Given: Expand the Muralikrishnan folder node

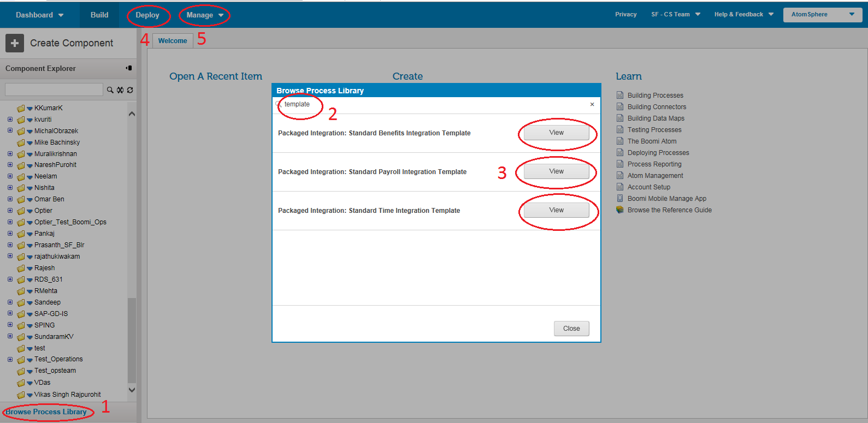Looking at the screenshot, I should point(10,153).
